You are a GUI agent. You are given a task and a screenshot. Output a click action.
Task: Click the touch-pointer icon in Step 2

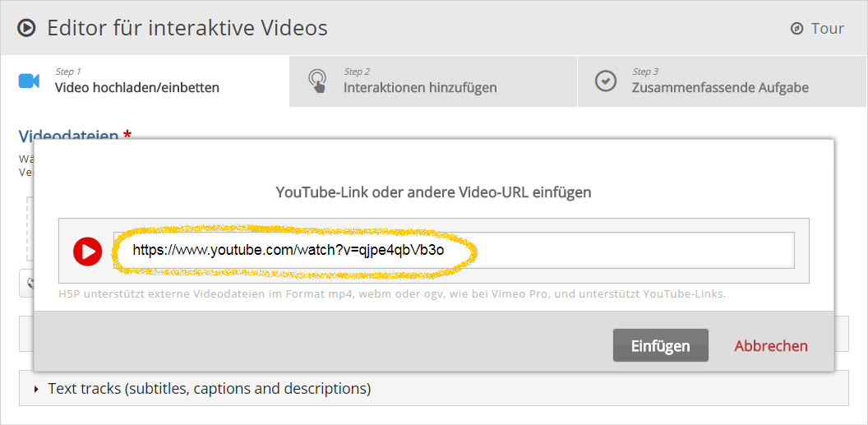317,81
